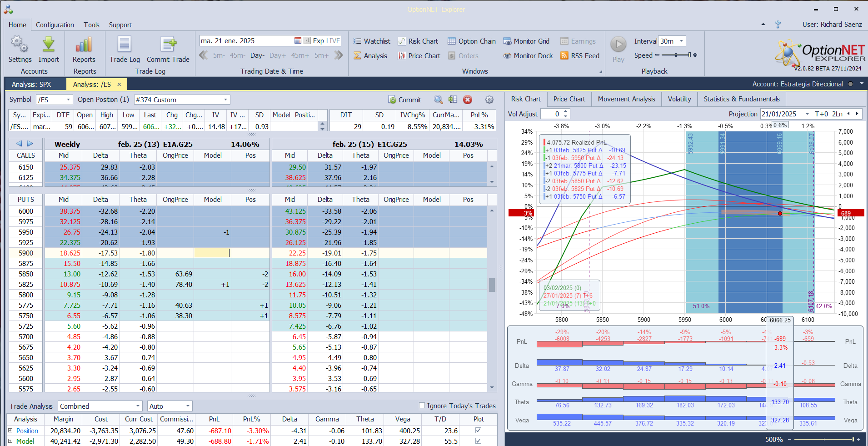Step forward with the double right chevron
Screen dimensions: 868x446
point(338,55)
